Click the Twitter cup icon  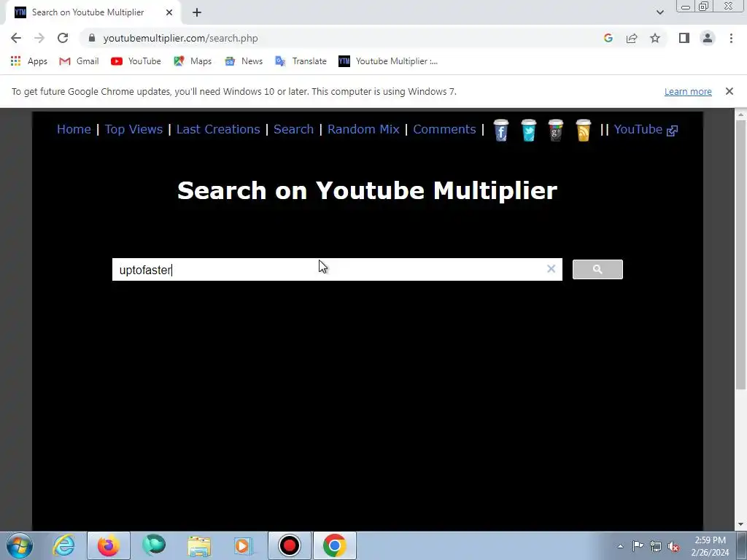point(528,130)
